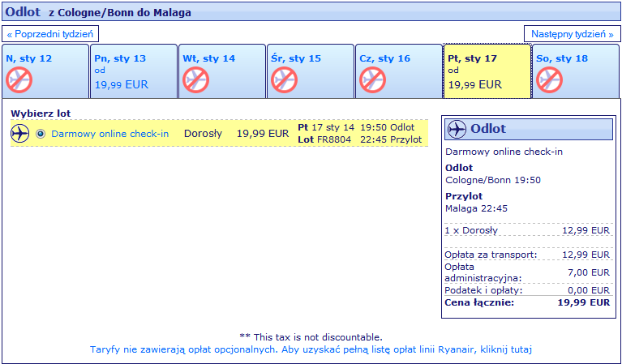Screen dimensions: 622x364
Task: Click the Lot FR8804 flight number
Action: click(x=324, y=139)
